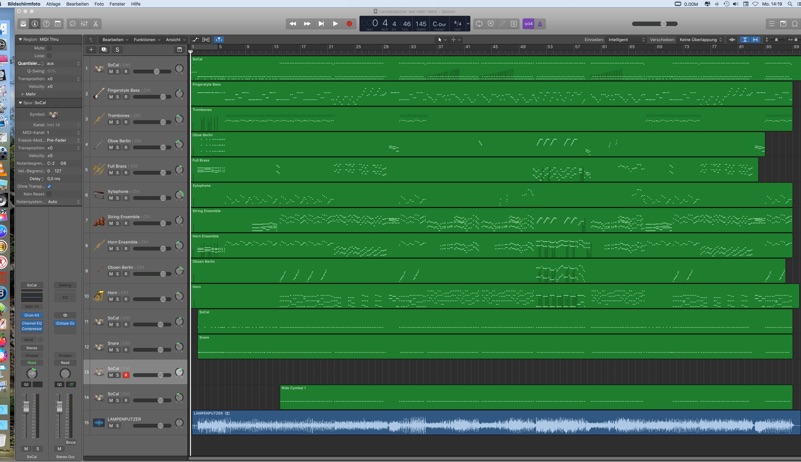Toggle the Ohne Transp. checkbox

50,187
